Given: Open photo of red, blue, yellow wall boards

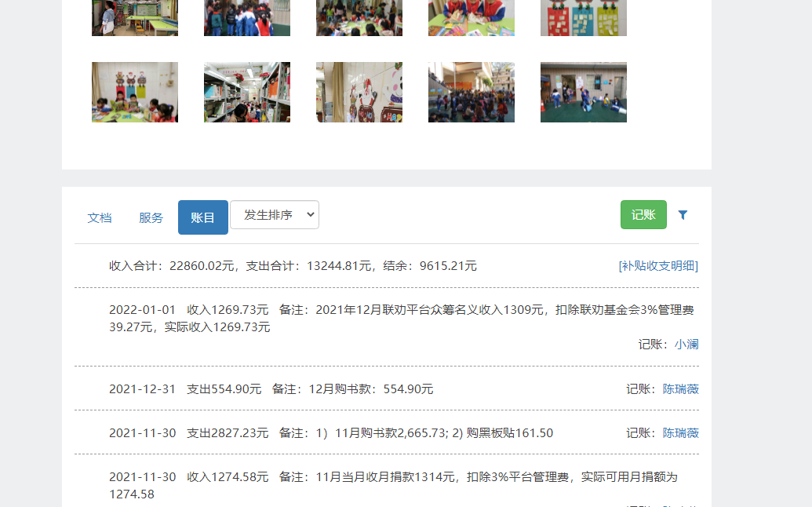Looking at the screenshot, I should (584, 17).
